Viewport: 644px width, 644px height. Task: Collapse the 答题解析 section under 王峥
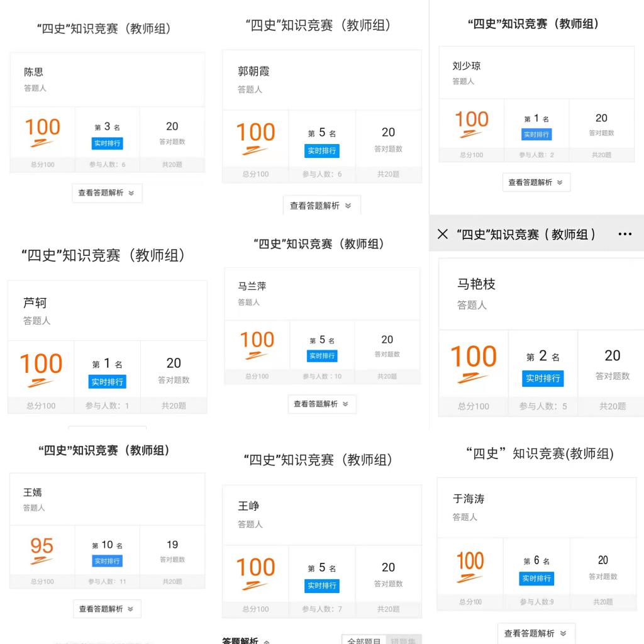pyautogui.click(x=246, y=640)
